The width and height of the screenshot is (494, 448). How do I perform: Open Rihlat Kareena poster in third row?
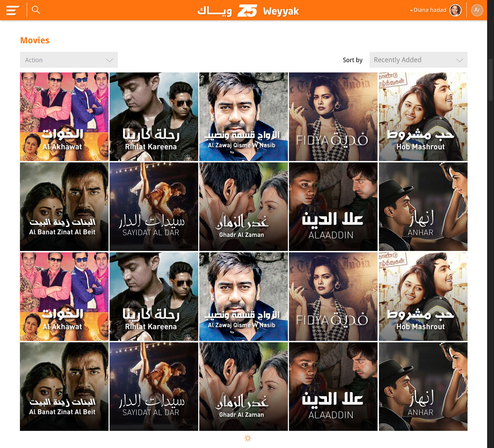154,297
